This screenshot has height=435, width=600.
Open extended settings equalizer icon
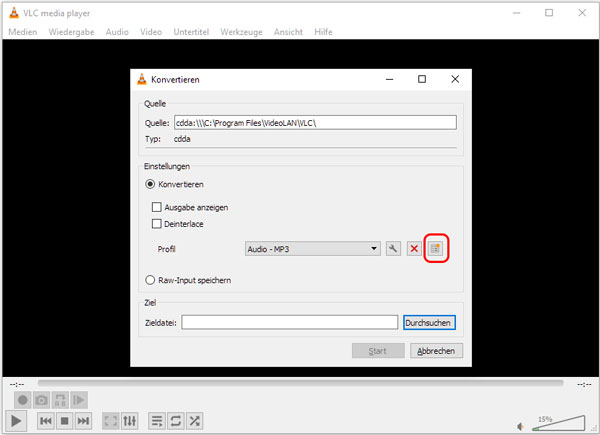click(129, 421)
